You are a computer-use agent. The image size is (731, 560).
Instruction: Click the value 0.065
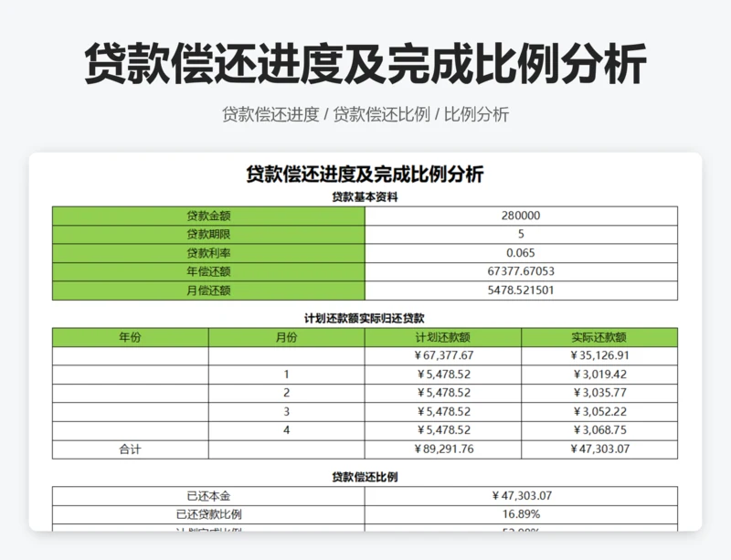pos(521,253)
